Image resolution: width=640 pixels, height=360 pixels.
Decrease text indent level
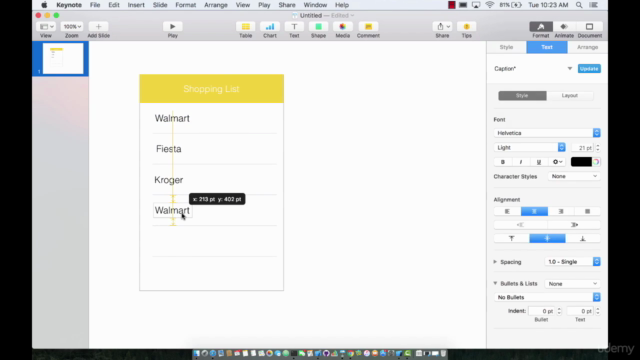[x=520, y=224]
